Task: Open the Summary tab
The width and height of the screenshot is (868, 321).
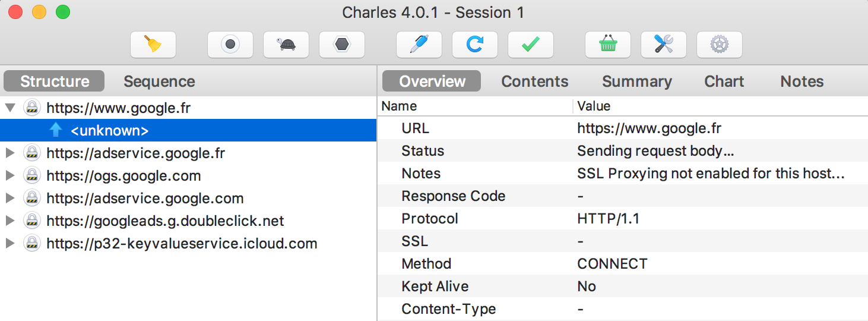Action: [x=637, y=81]
